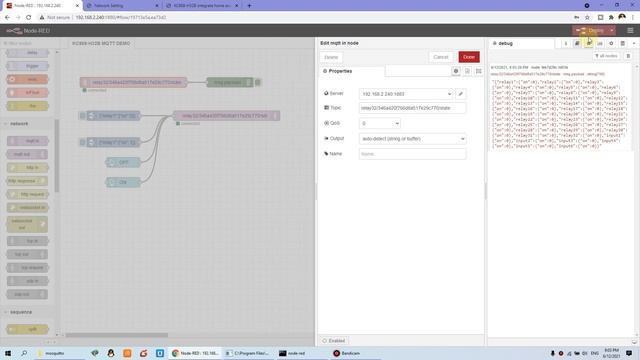The height and width of the screenshot is (360, 640).
Task: Select the websocket out palette node
Action: point(27,224)
